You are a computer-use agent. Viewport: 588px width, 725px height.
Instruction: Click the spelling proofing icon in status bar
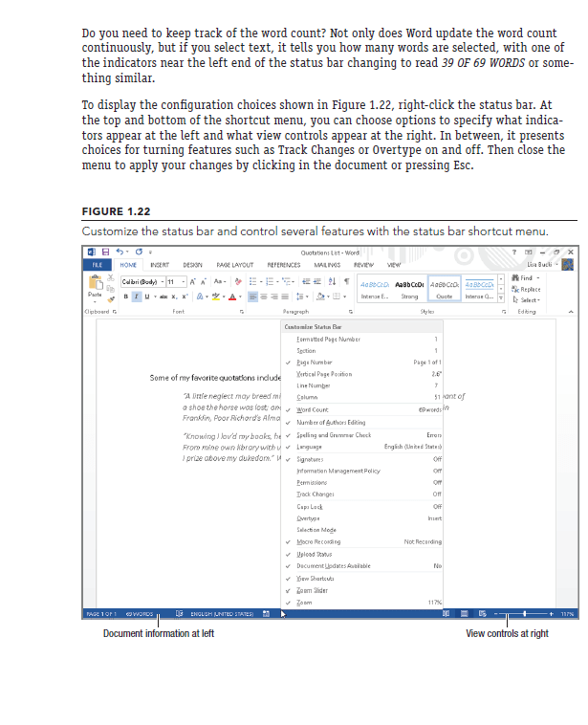[x=180, y=614]
